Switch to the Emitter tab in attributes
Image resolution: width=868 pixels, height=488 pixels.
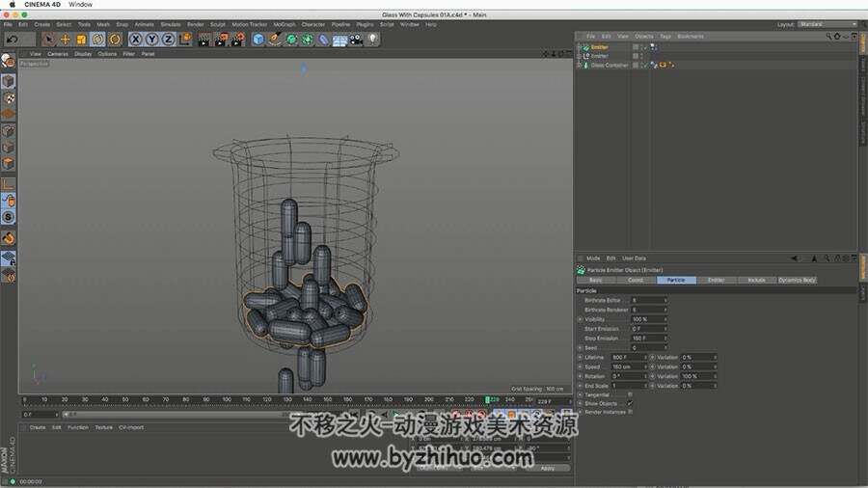coord(716,280)
